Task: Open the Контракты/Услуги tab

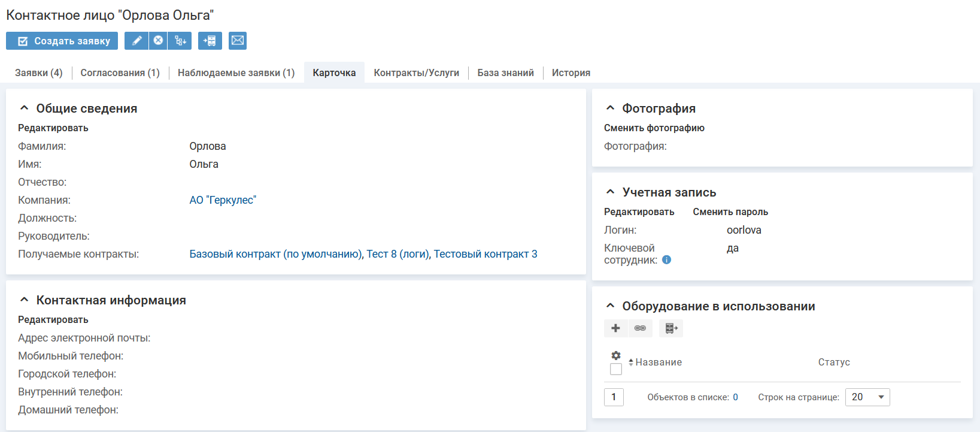Action: (417, 72)
